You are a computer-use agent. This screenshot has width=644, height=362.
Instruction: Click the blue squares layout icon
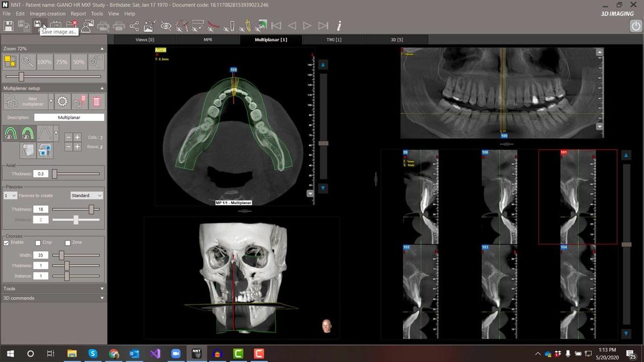coord(45,150)
